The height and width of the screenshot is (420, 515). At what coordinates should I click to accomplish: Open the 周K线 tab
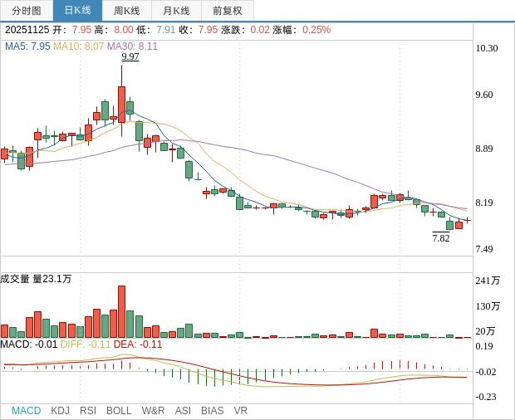127,11
